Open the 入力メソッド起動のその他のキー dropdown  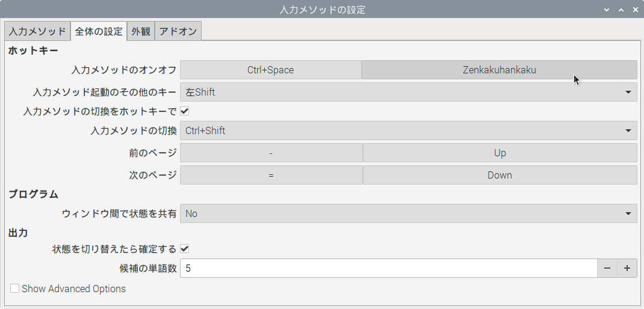[408, 92]
